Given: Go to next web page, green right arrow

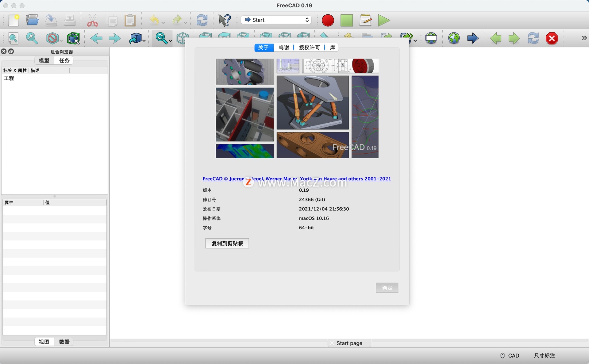Looking at the screenshot, I should 514,38.
